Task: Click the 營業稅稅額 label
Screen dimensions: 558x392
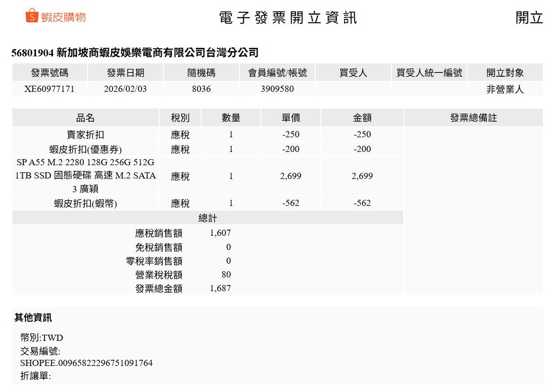Action: (x=159, y=275)
